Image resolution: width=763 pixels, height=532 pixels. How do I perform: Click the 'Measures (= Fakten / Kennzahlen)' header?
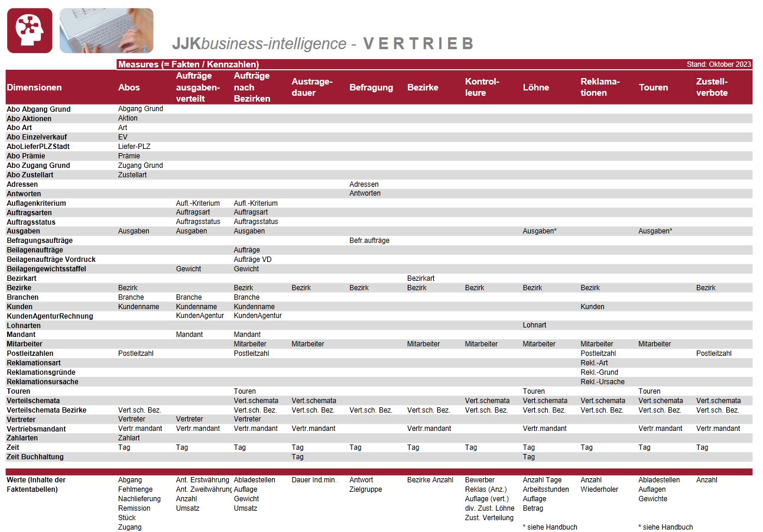(x=189, y=64)
